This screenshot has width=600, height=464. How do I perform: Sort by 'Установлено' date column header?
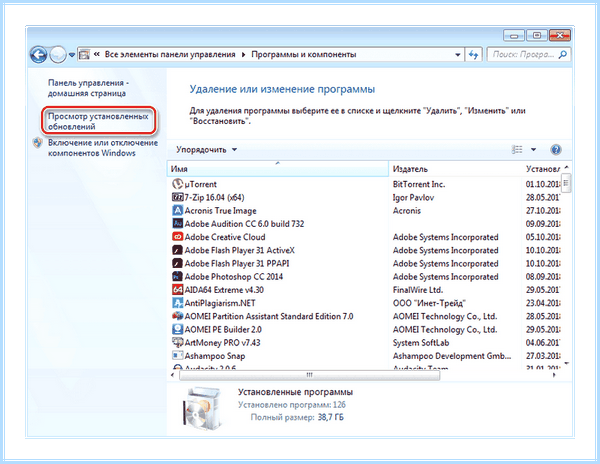tap(541, 169)
